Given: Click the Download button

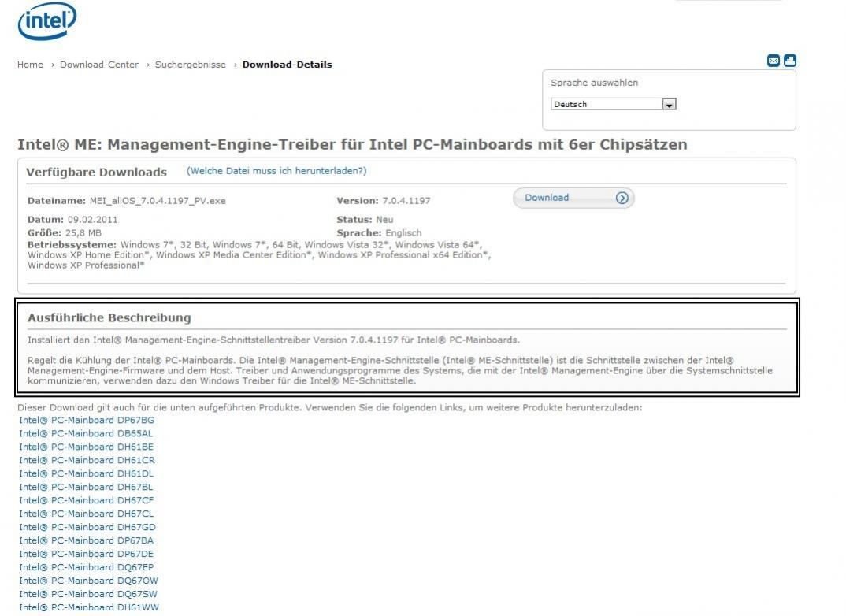Looking at the screenshot, I should [573, 198].
